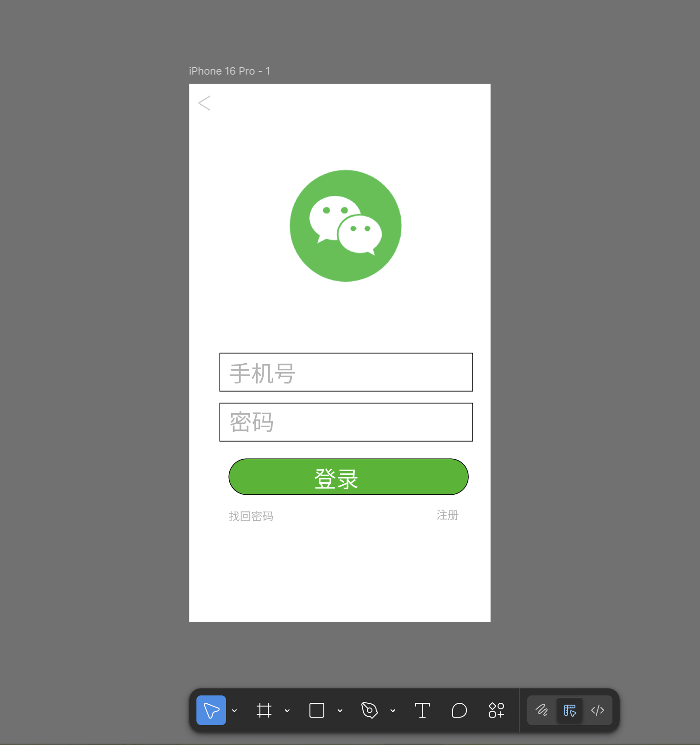Click the 注册 register link
This screenshot has height=745, width=700.
pos(448,515)
